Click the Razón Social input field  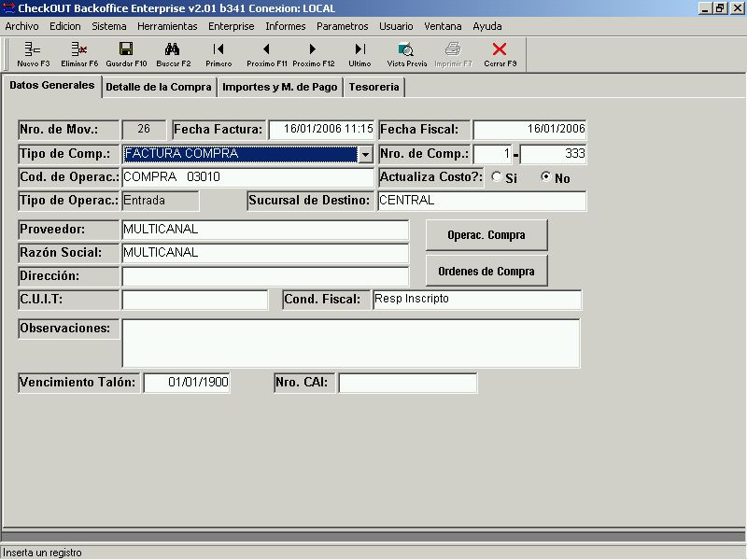click(x=265, y=253)
